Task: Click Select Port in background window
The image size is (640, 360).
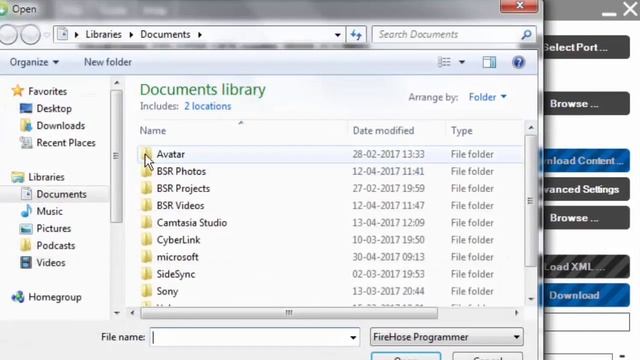Action: click(587, 47)
